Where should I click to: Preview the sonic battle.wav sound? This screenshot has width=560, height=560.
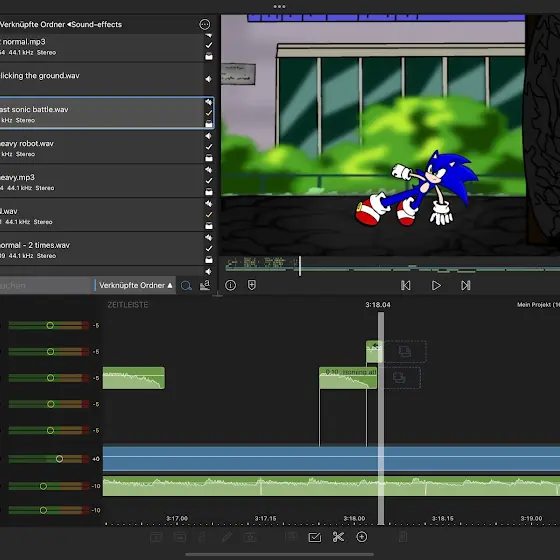(x=209, y=102)
